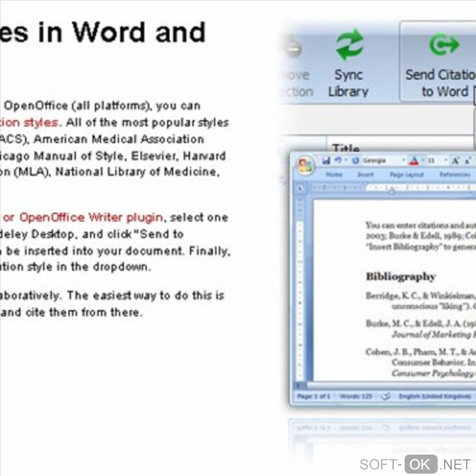Expand the Undo history arrow

click(346, 160)
